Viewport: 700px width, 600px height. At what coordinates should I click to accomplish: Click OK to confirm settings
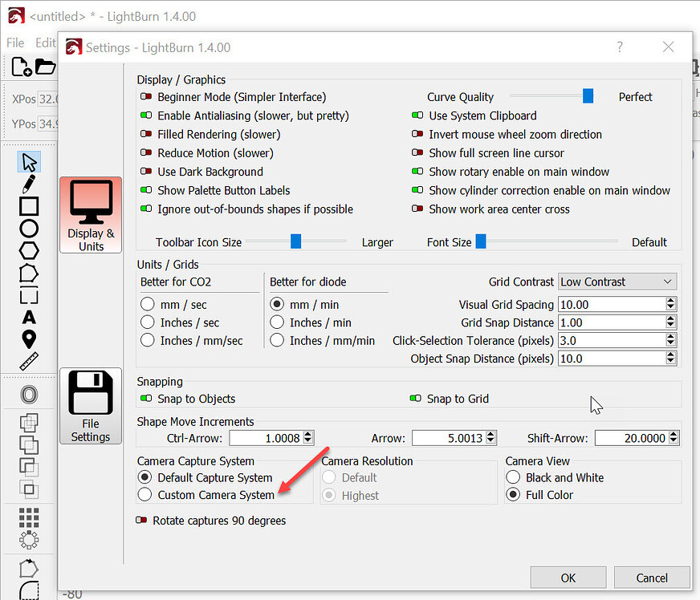[x=568, y=578]
